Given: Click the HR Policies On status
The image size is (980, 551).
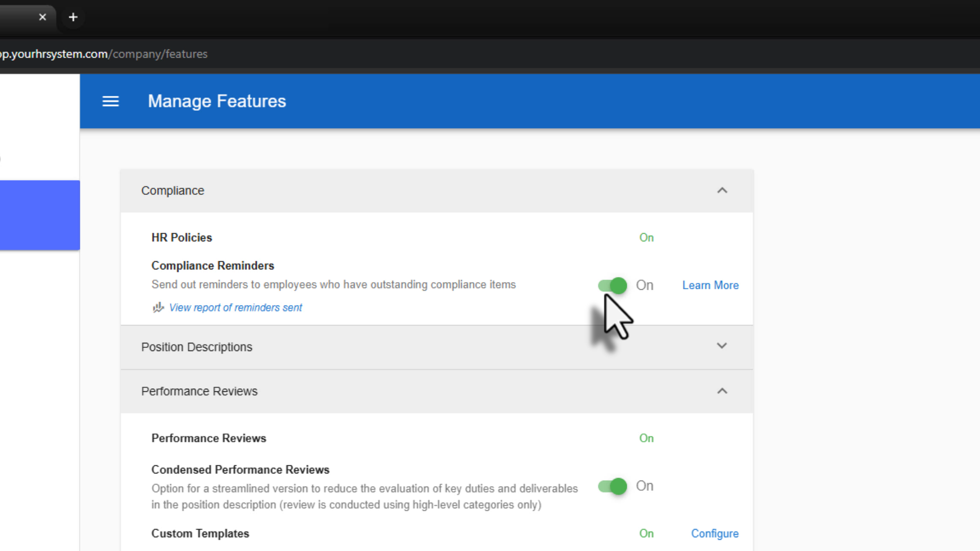Looking at the screenshot, I should click(646, 238).
